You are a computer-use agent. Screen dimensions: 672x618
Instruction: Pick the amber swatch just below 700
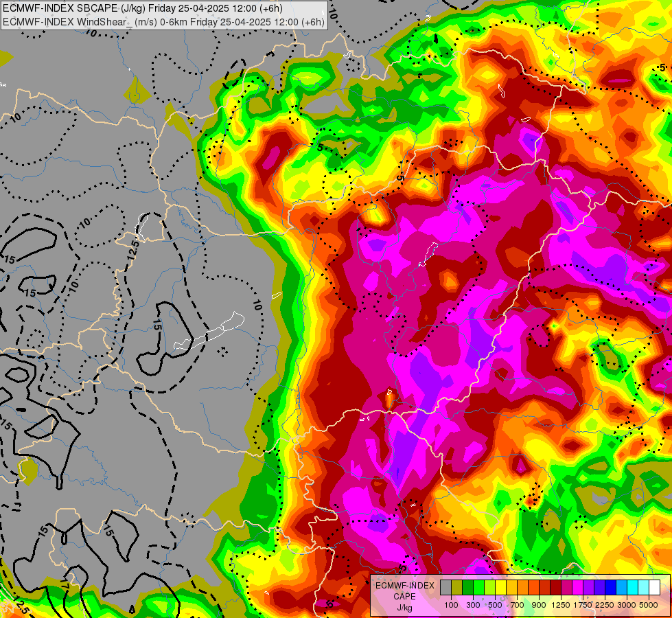(x=512, y=587)
